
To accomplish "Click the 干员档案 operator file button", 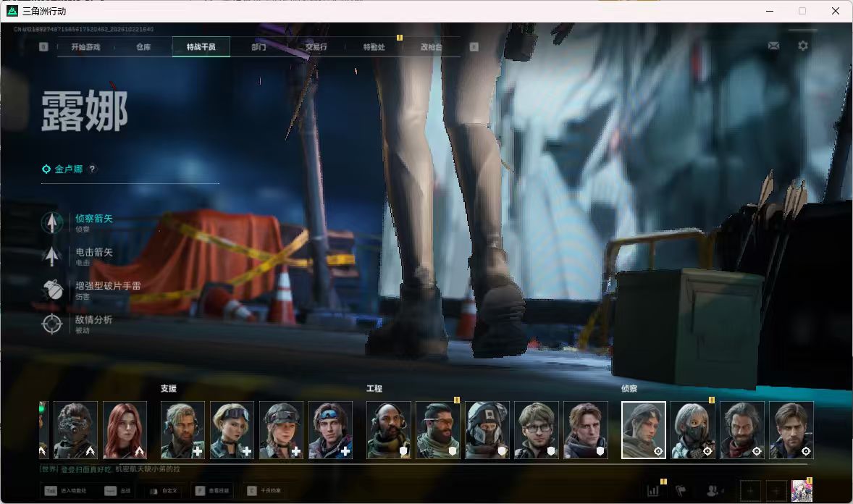I will point(264,491).
